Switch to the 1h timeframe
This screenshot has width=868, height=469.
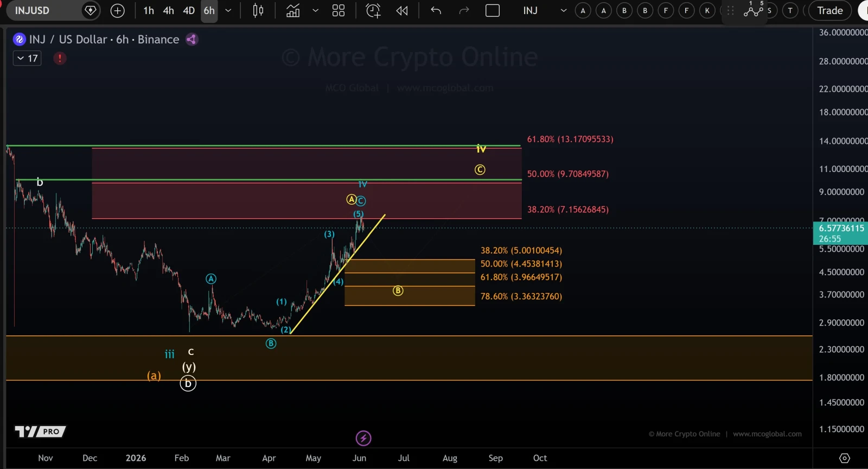point(149,10)
